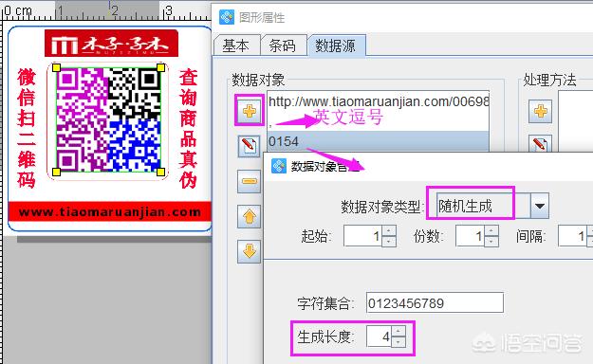Click the remove data object minus icon
The height and width of the screenshot is (364, 593).
pos(249,181)
